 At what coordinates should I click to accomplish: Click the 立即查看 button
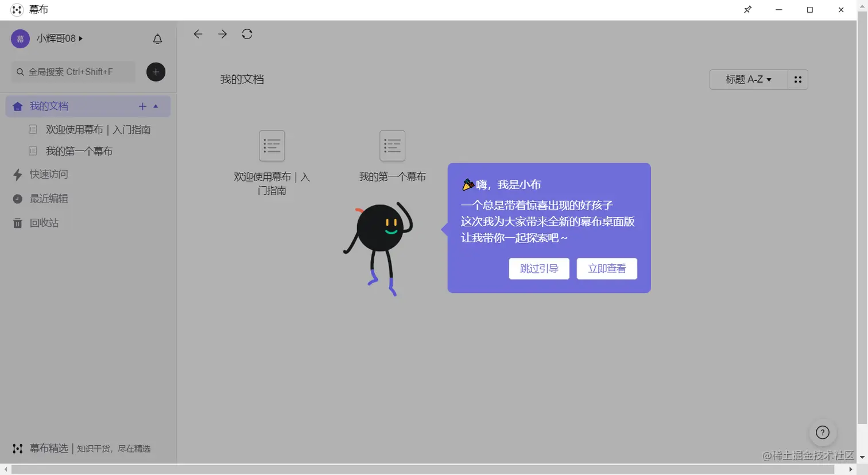(x=606, y=268)
